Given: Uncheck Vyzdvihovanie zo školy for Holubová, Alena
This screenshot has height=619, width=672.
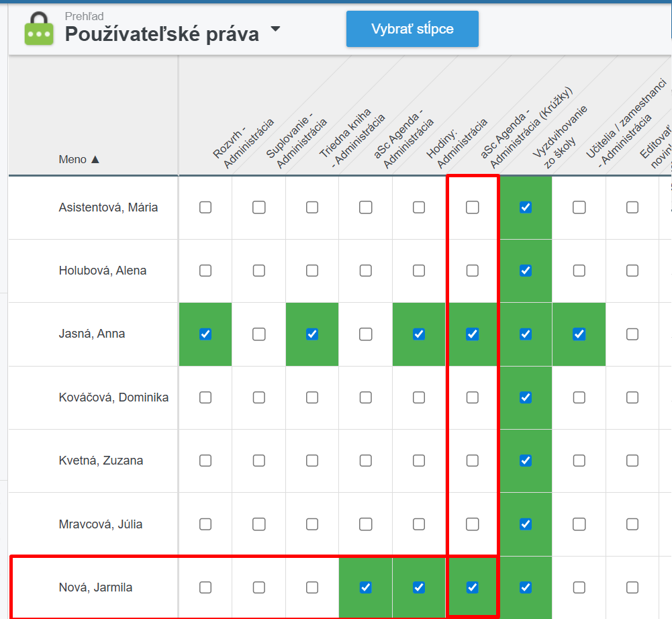Looking at the screenshot, I should click(526, 271).
